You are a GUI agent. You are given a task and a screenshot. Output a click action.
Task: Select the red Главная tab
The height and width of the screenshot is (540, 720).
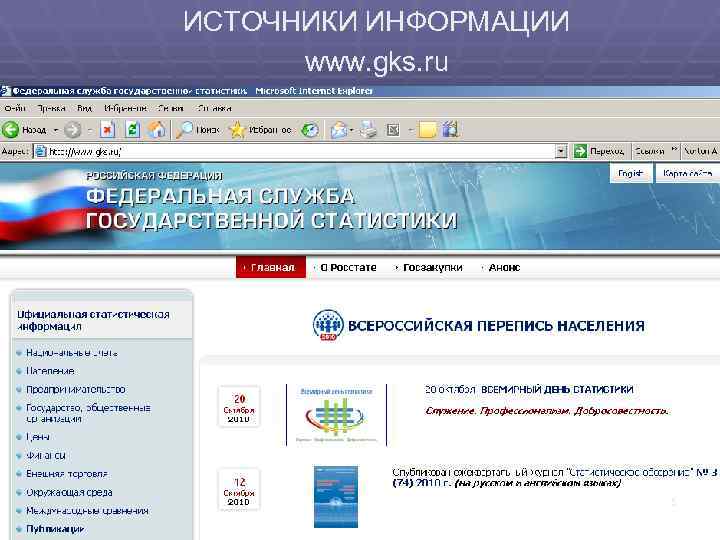pyautogui.click(x=271, y=267)
